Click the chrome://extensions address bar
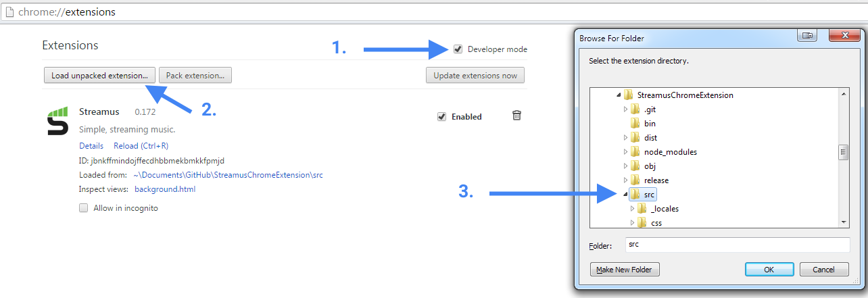The image size is (868, 298). [x=434, y=11]
